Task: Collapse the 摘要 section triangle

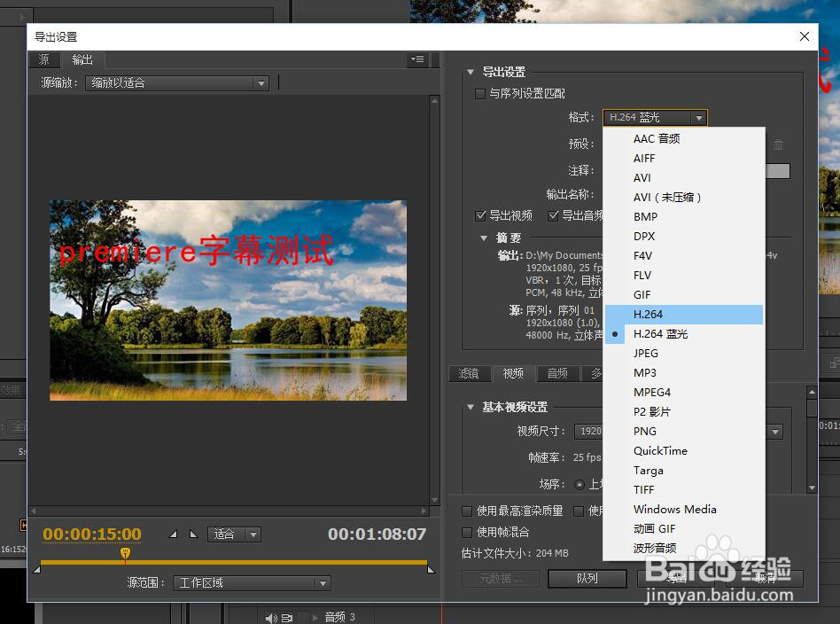Action: (x=484, y=238)
